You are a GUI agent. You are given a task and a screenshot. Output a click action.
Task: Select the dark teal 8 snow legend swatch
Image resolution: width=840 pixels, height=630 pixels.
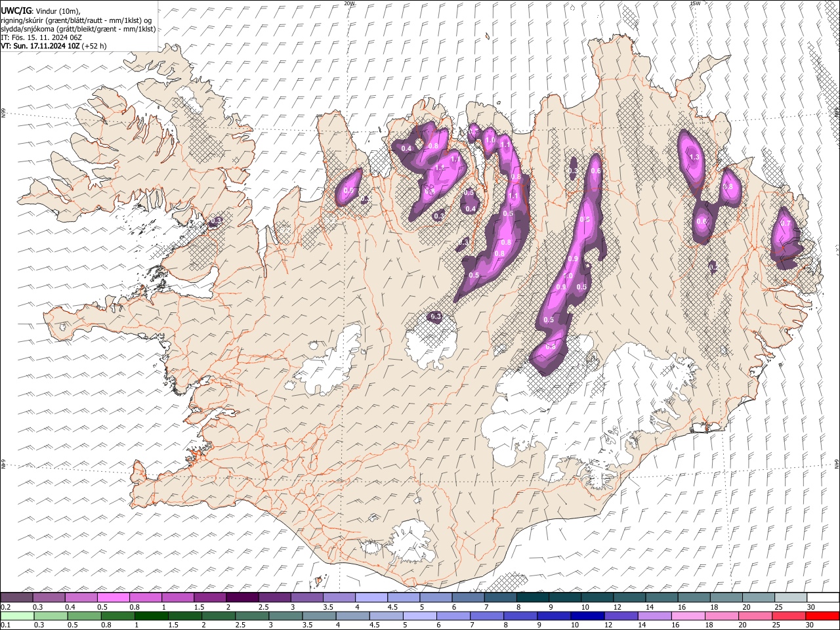533,597
